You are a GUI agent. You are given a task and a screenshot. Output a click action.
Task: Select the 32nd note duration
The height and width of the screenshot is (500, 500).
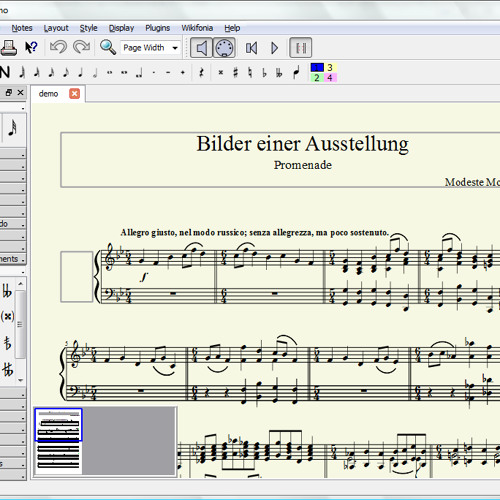pyautogui.click(x=37, y=72)
